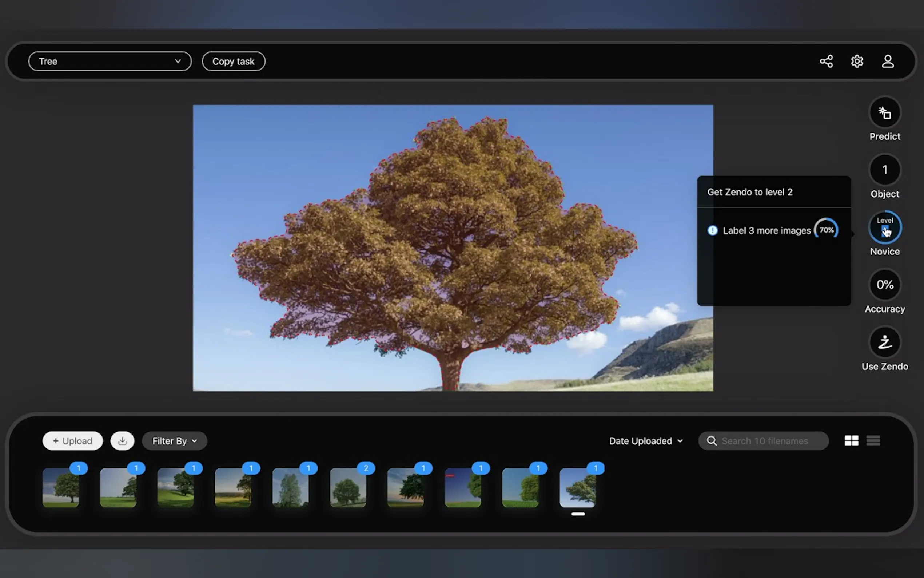The image size is (924, 578).
Task: Open the Date Uploaded sort dropdown
Action: [646, 441]
